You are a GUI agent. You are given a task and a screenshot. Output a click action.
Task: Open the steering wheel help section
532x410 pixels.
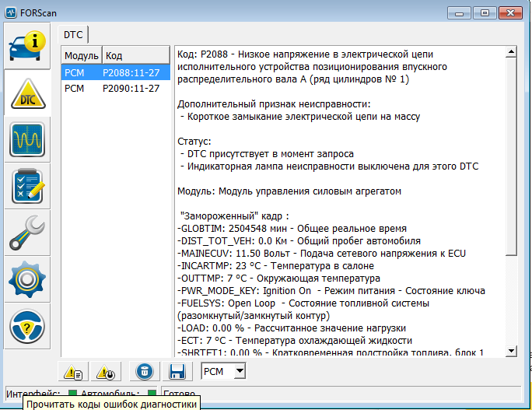tap(27, 326)
